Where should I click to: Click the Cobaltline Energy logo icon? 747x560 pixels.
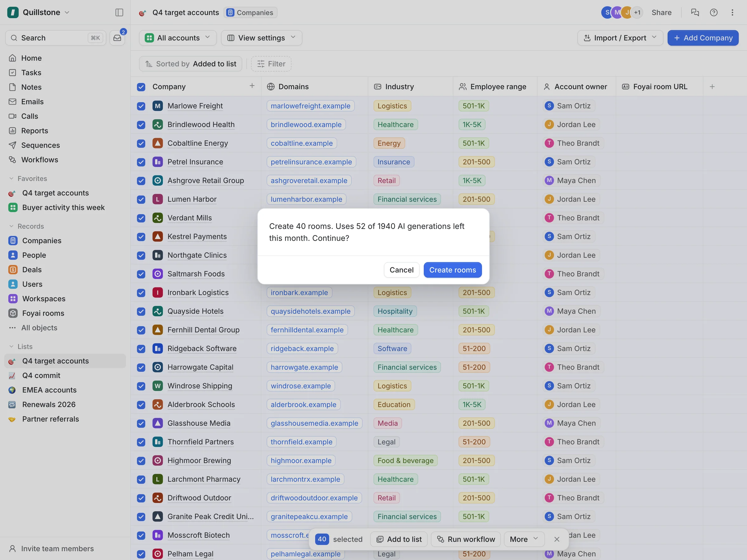coord(157,143)
